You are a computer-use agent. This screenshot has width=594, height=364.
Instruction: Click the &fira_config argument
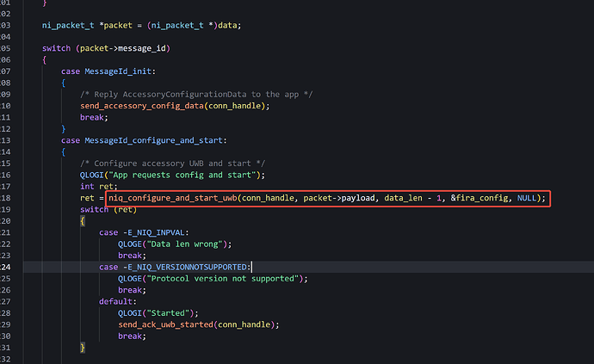[x=484, y=198]
